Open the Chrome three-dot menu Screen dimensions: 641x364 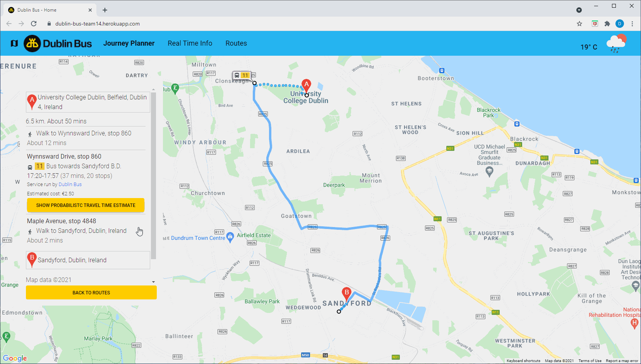click(632, 24)
